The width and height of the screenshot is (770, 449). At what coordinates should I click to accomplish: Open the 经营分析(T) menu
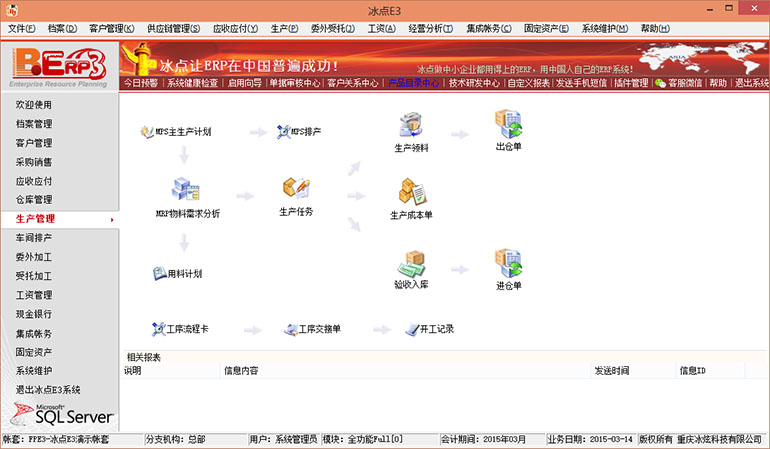431,28
